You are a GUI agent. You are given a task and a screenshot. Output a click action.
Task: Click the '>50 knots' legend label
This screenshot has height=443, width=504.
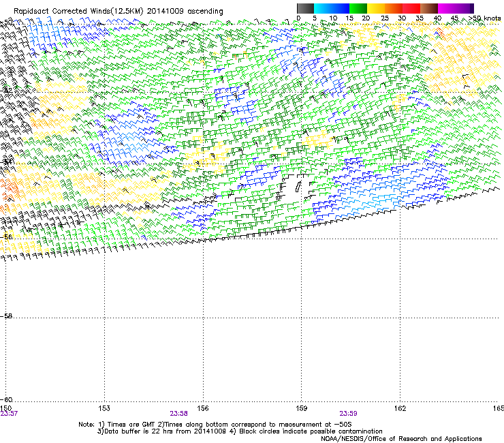point(484,18)
